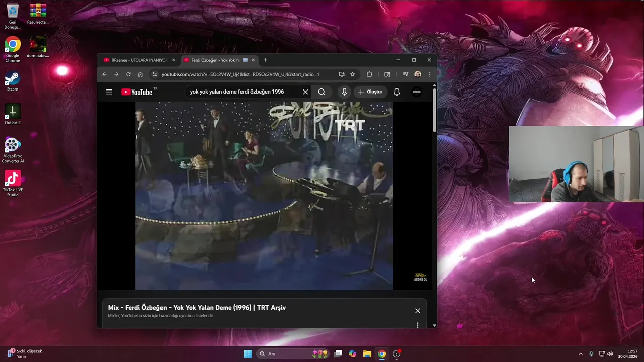Minimize the Chrome window
This screenshot has width=644, height=362.
click(398, 60)
